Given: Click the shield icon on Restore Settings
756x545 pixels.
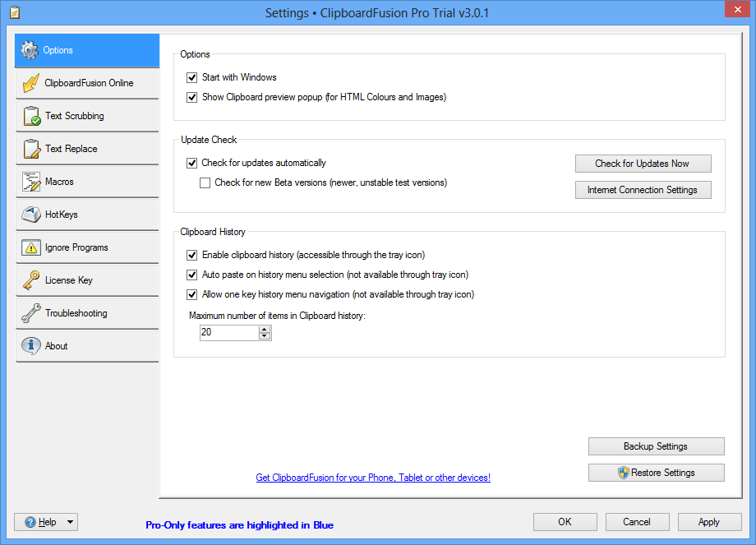Looking at the screenshot, I should tap(624, 473).
